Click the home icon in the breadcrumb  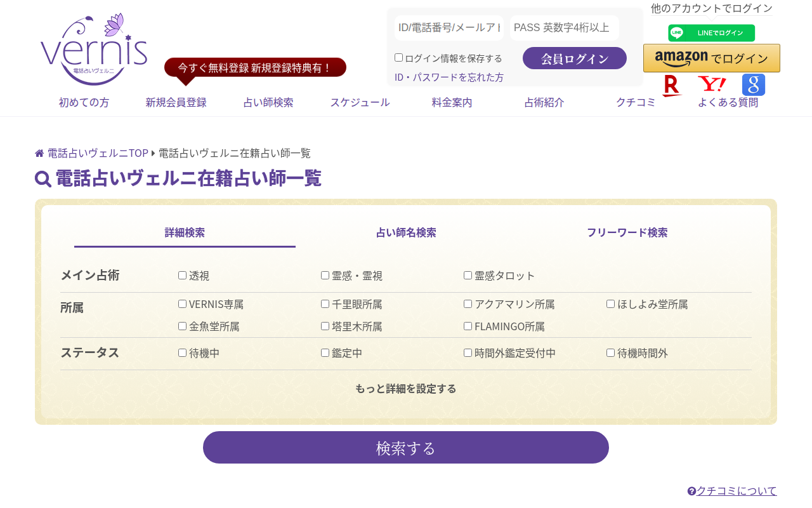click(x=39, y=153)
